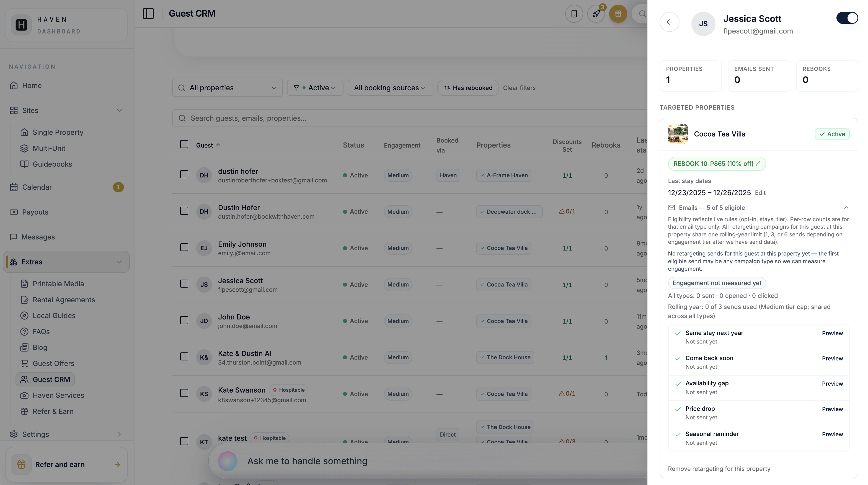
Task: Toggle Jessica Scott's retargeting switch
Action: pos(847,18)
